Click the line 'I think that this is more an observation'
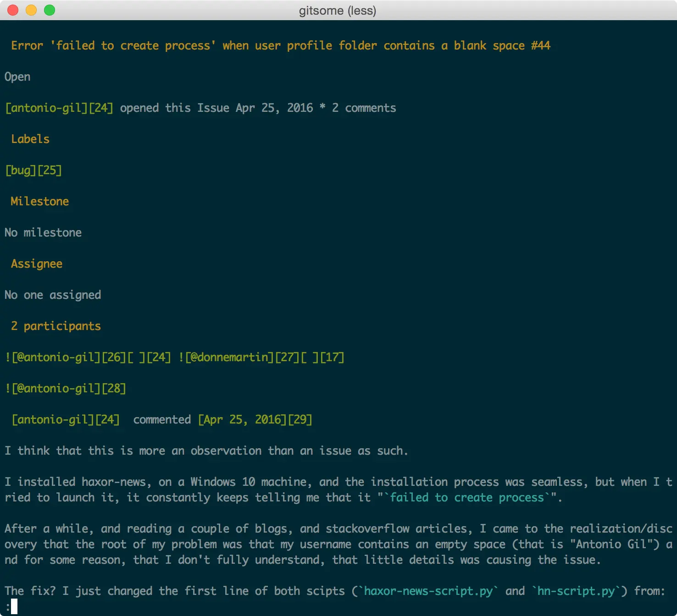Screen dimensions: 677x616 pyautogui.click(x=206, y=451)
